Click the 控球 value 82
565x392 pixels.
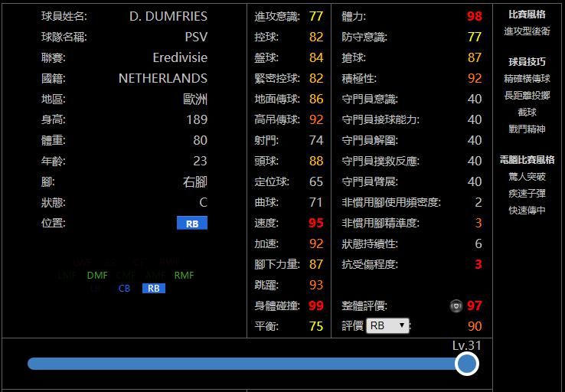click(x=316, y=37)
